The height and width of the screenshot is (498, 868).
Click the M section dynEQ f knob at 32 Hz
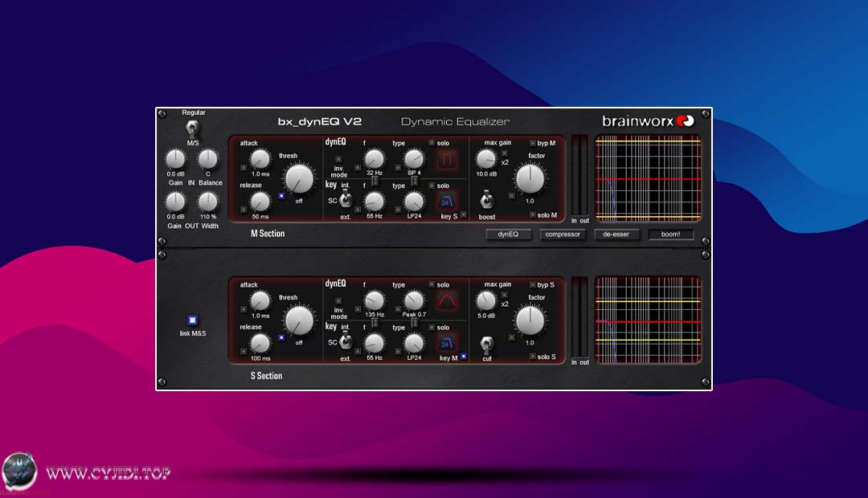coord(375,159)
